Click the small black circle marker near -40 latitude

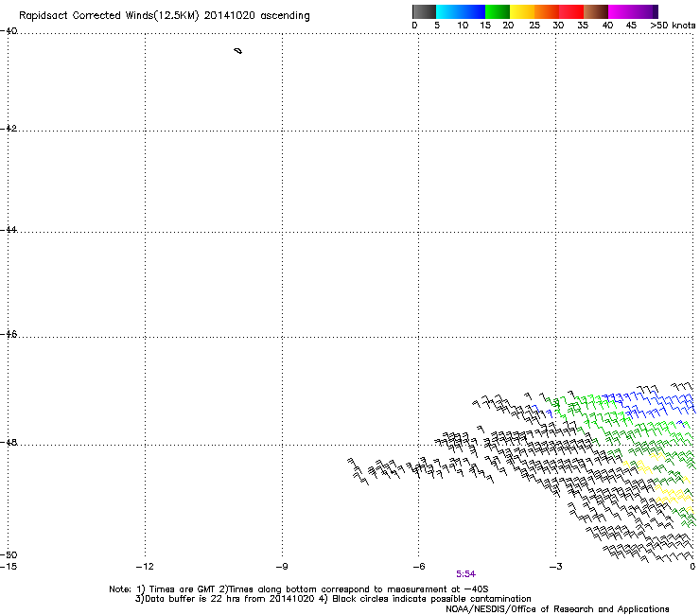238,51
